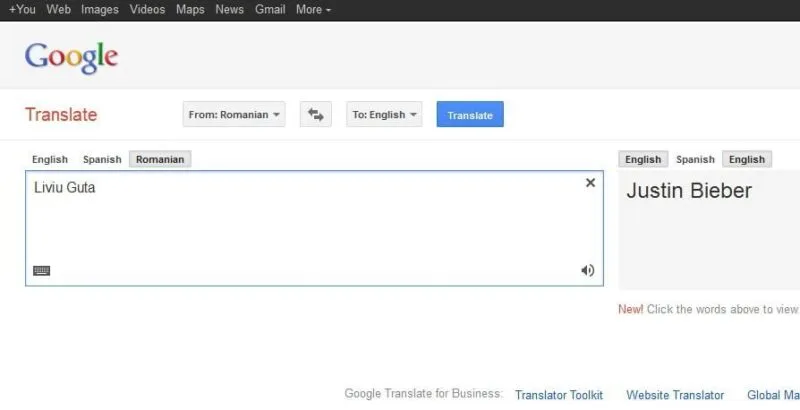
Task: Select Spanish target language tab
Action: tap(695, 160)
